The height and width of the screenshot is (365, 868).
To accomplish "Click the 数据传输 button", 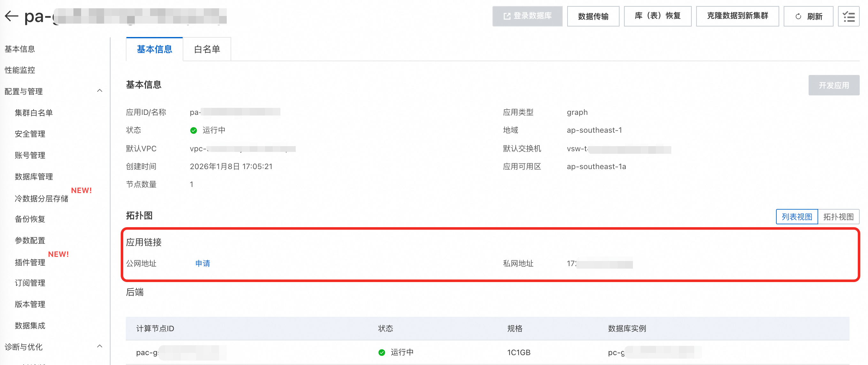I will [x=593, y=16].
